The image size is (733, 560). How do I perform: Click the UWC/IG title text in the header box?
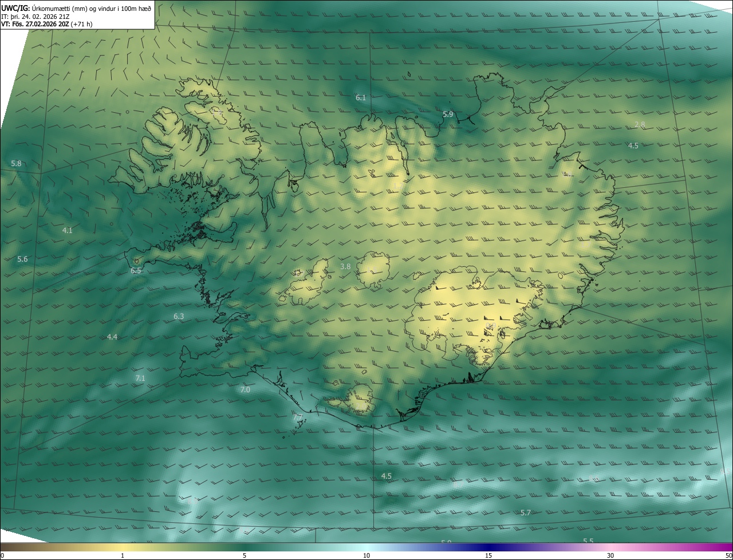(x=15, y=7)
